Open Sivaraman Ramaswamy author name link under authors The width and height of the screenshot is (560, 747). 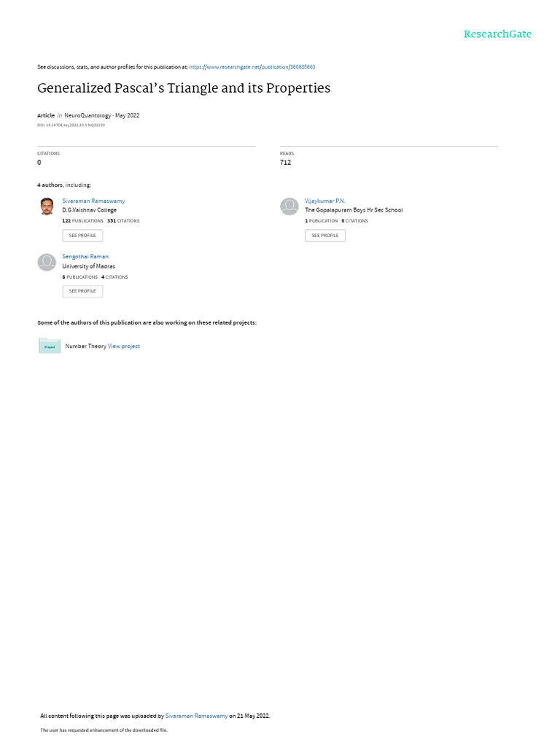93,201
